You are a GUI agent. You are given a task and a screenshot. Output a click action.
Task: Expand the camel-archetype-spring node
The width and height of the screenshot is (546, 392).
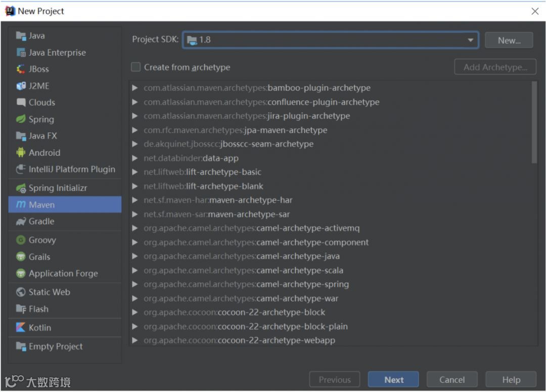click(135, 284)
